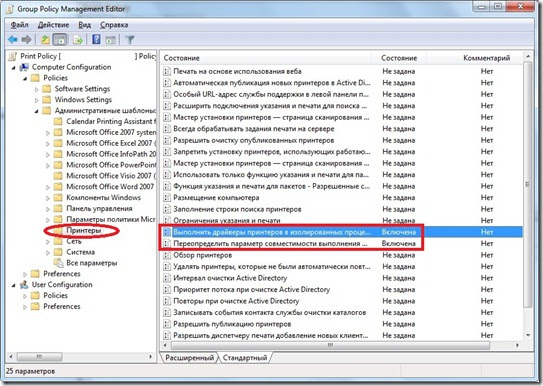Collapse the Административные шаблоны node
The height and width of the screenshot is (386, 543).
[x=36, y=111]
